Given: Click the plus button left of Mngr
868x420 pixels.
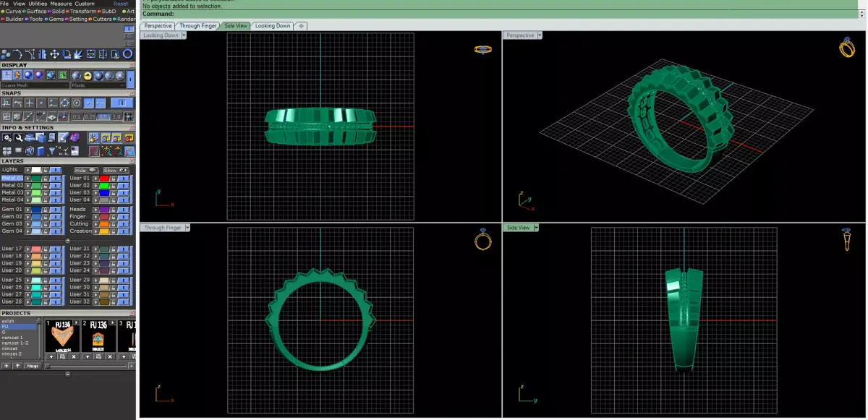Looking at the screenshot, I should tap(6, 366).
